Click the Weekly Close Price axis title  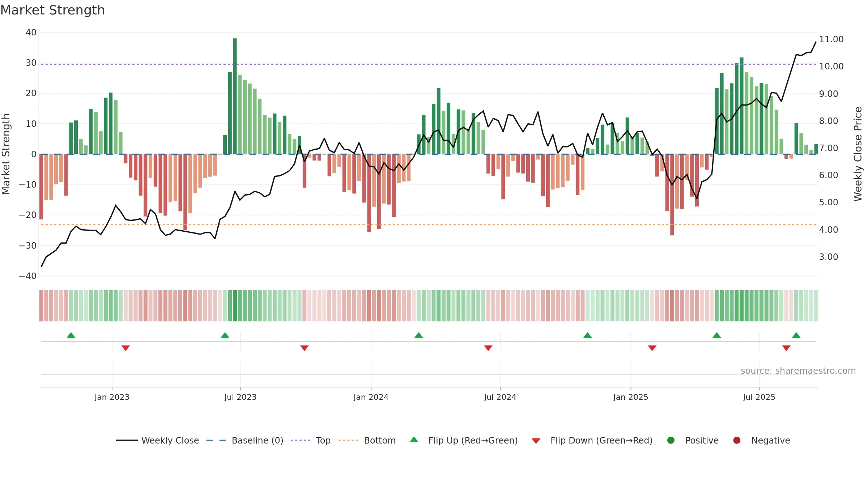(x=858, y=154)
